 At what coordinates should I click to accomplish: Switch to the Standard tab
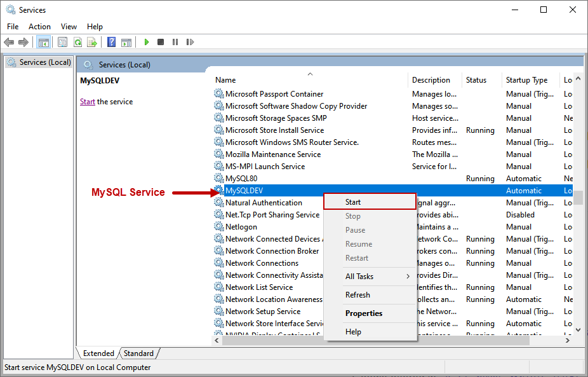[x=139, y=353]
